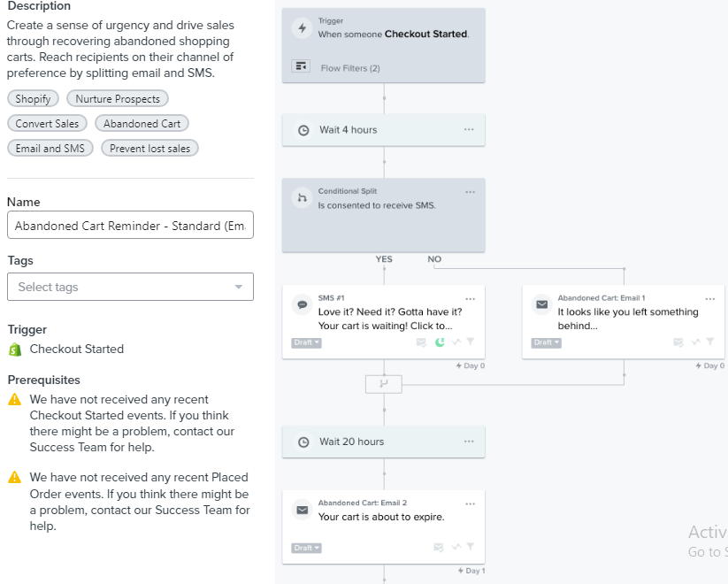Click the green smart sending icon on SMS #1
Image resolution: width=728 pixels, height=584 pixels.
(440, 342)
